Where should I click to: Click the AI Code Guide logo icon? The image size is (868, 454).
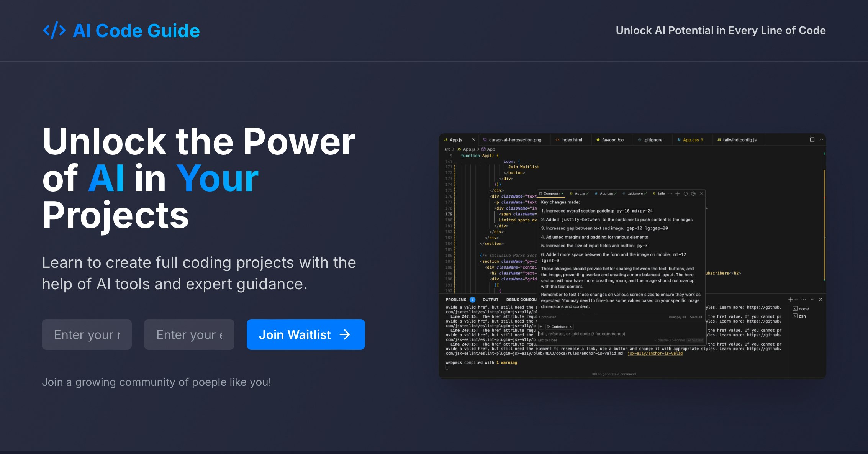coord(55,30)
